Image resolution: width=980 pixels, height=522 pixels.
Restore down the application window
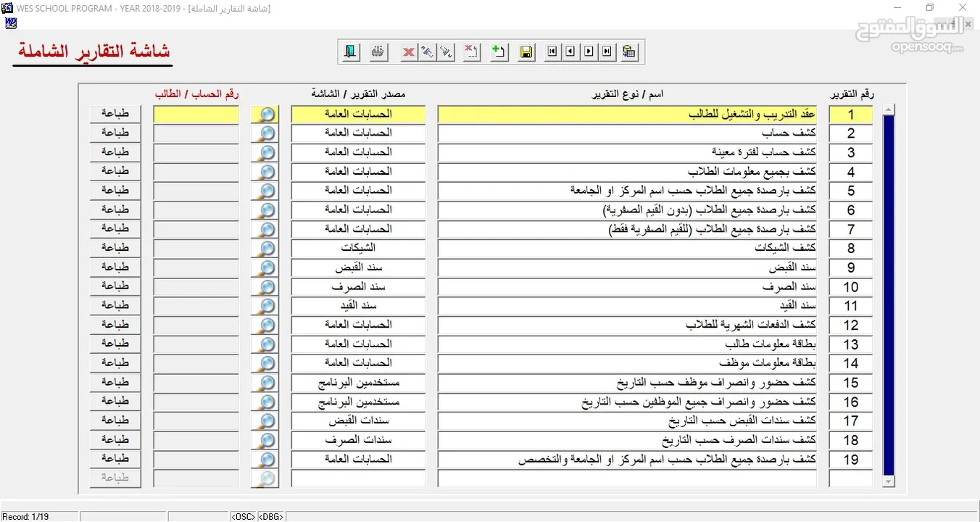point(929,7)
